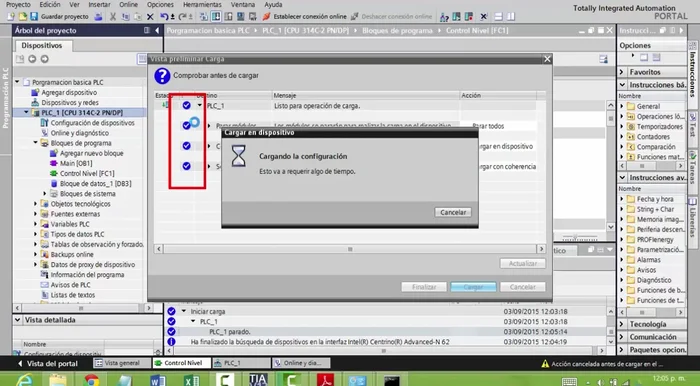Select Agregar nuevo bloque in tree
700x386 pixels.
click(x=92, y=153)
